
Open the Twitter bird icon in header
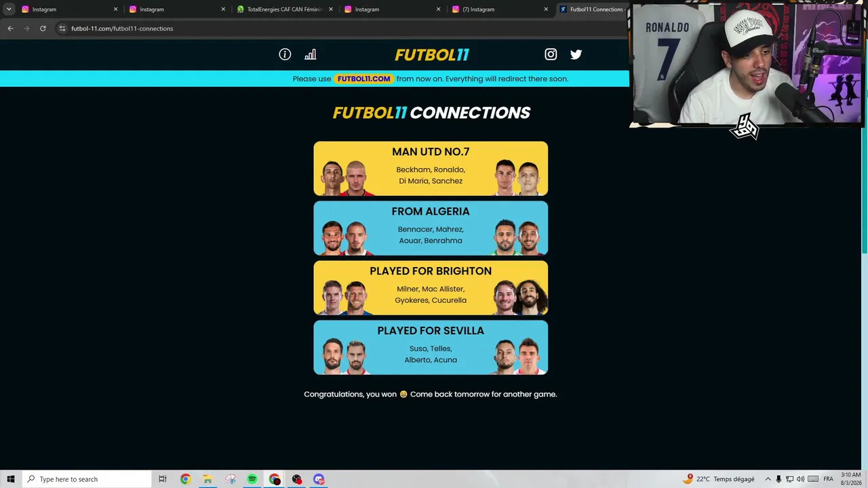pyautogui.click(x=576, y=54)
